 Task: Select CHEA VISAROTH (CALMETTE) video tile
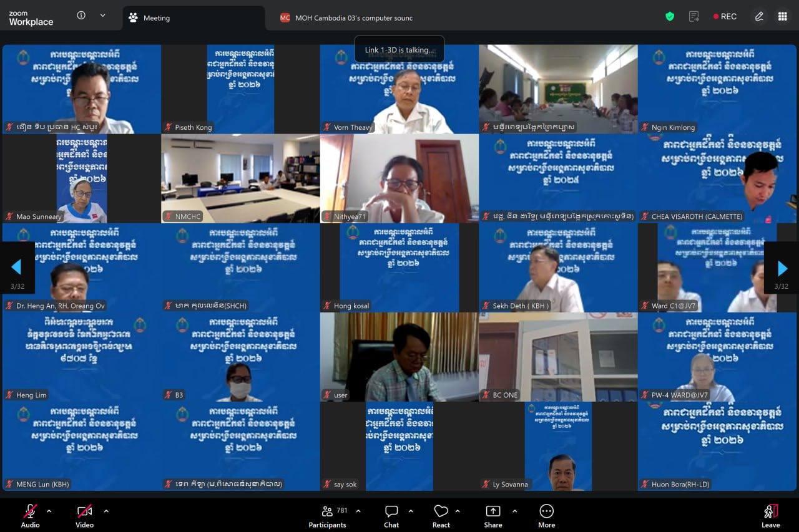[717, 178]
